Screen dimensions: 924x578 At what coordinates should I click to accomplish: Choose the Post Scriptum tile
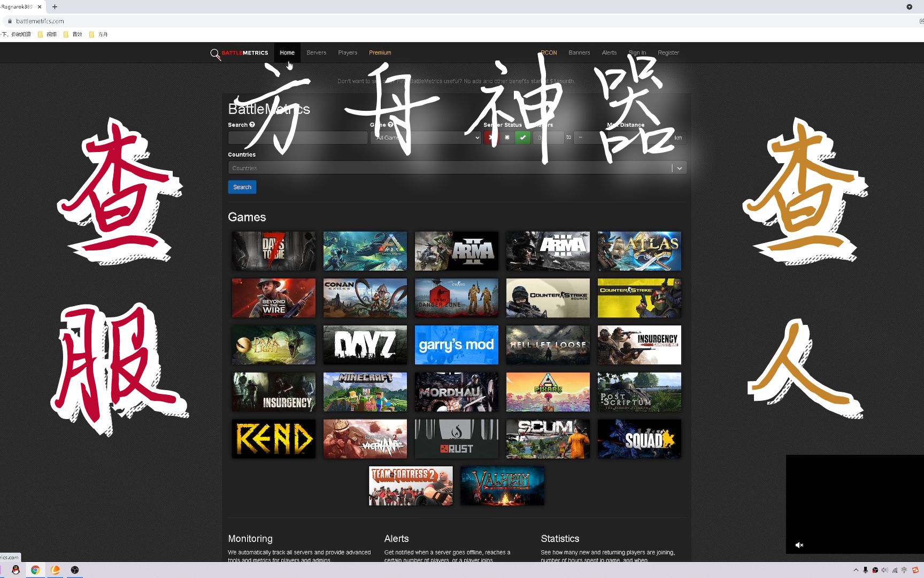(x=640, y=392)
